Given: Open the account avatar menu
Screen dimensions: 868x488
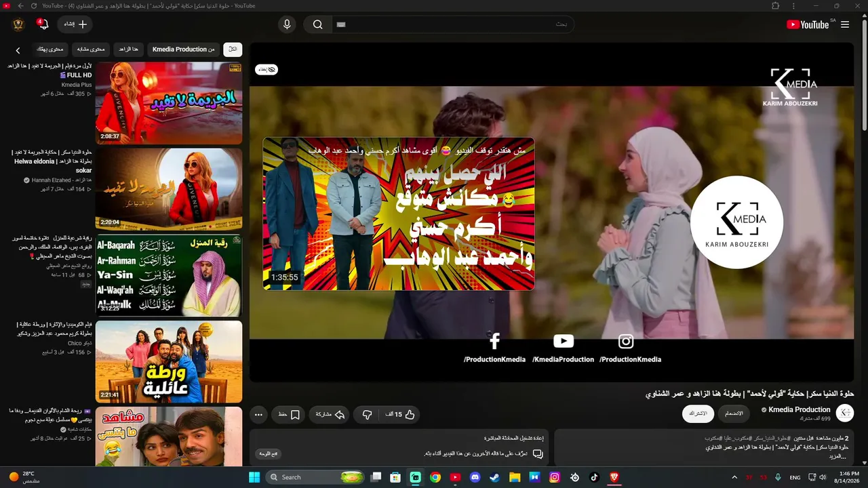Looking at the screenshot, I should click(18, 24).
